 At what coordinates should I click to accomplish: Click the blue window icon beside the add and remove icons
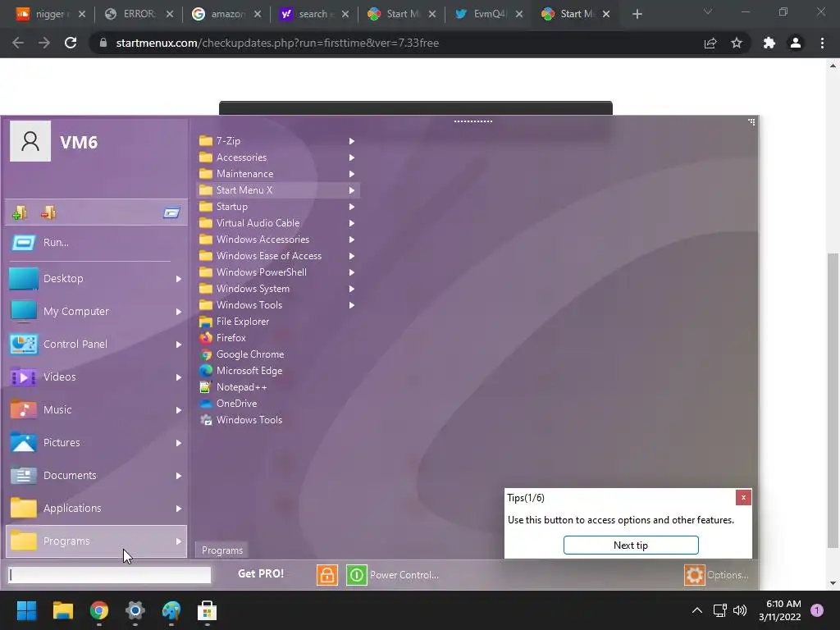(x=171, y=213)
